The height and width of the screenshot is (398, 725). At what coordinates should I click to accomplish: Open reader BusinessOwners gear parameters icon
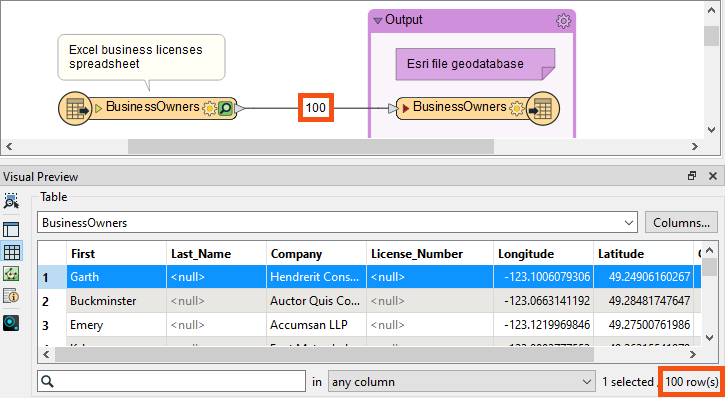[209, 109]
